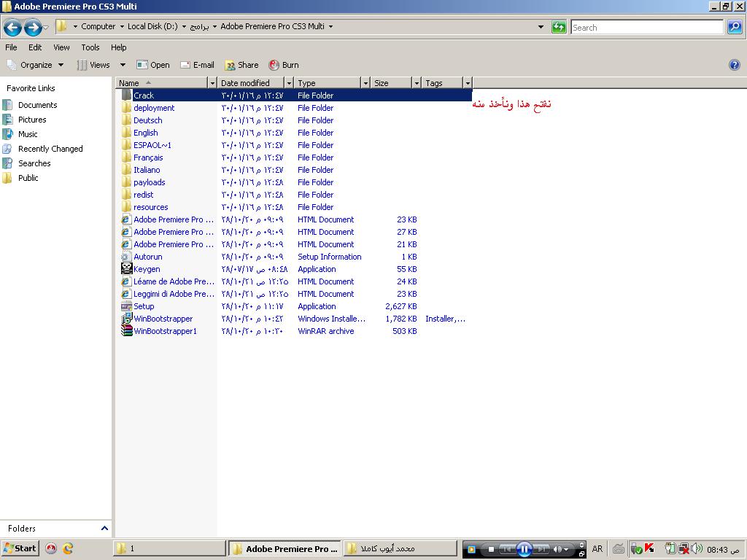Expand Adobe Premiere Pro CS3 Multi breadcrumb arrow

[x=330, y=27]
